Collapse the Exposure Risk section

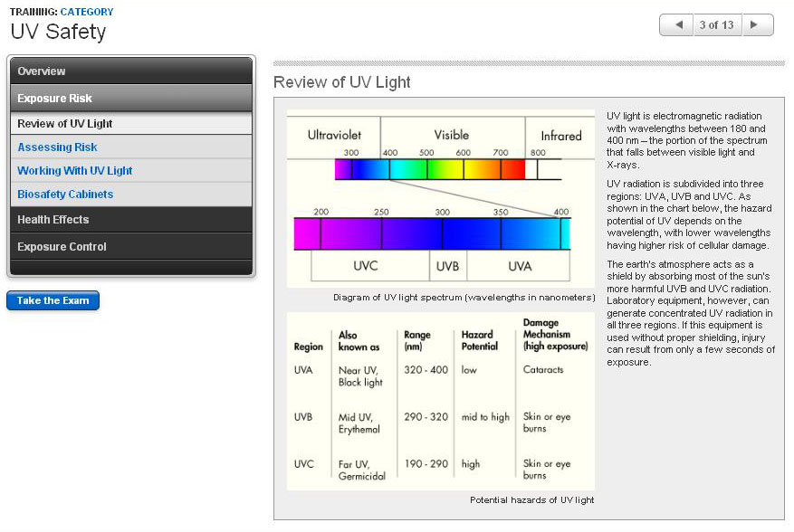tap(131, 98)
